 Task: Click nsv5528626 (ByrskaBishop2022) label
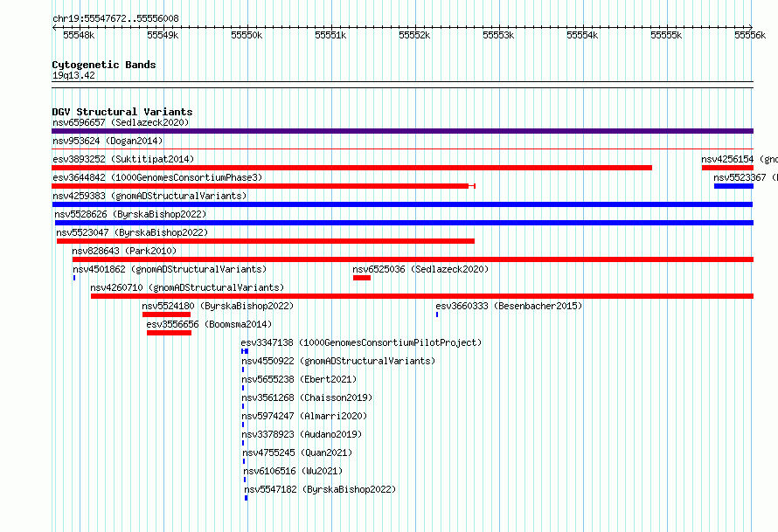click(x=130, y=214)
